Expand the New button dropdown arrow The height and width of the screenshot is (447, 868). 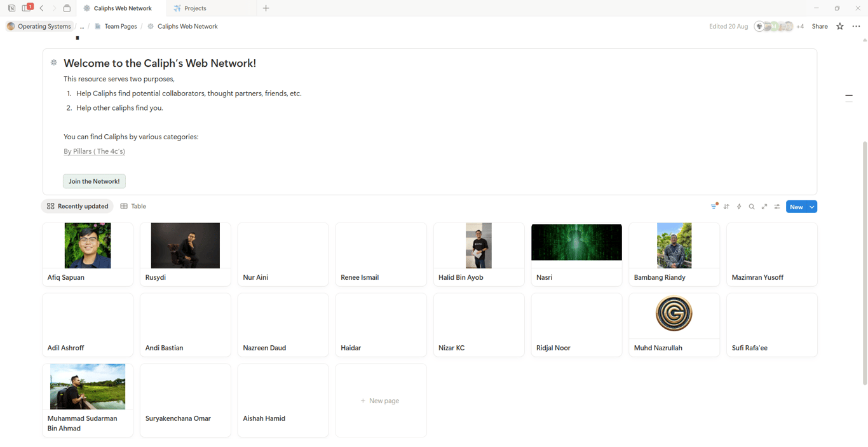click(x=812, y=207)
